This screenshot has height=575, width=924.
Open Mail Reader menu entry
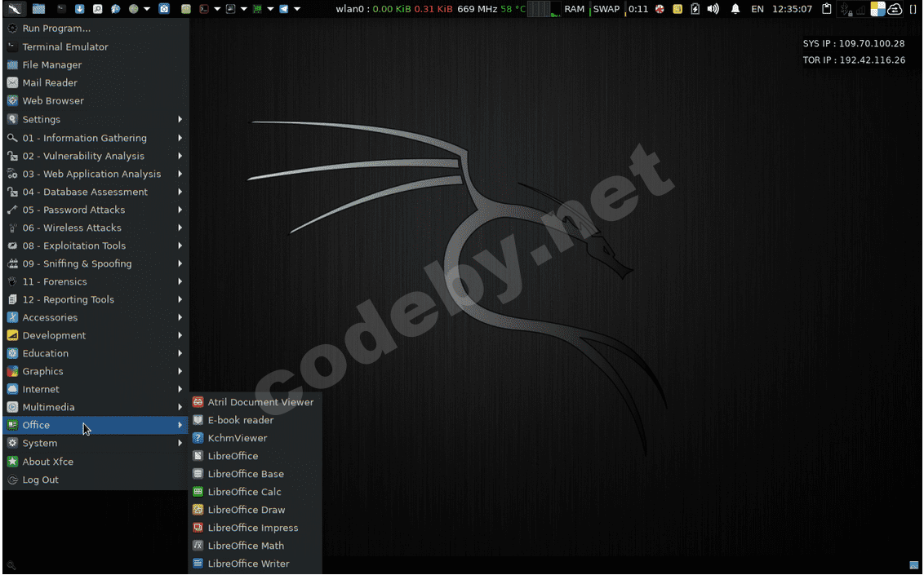[x=95, y=83]
